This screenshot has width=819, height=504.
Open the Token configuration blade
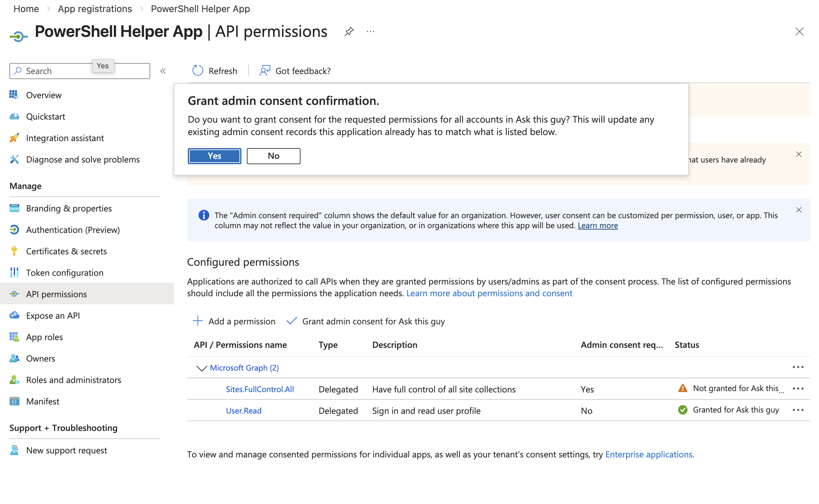[65, 272]
